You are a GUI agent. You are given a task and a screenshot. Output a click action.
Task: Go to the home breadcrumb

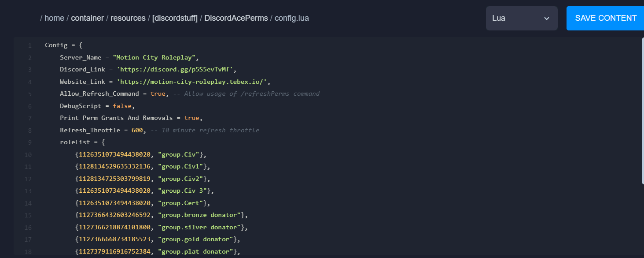(x=54, y=18)
